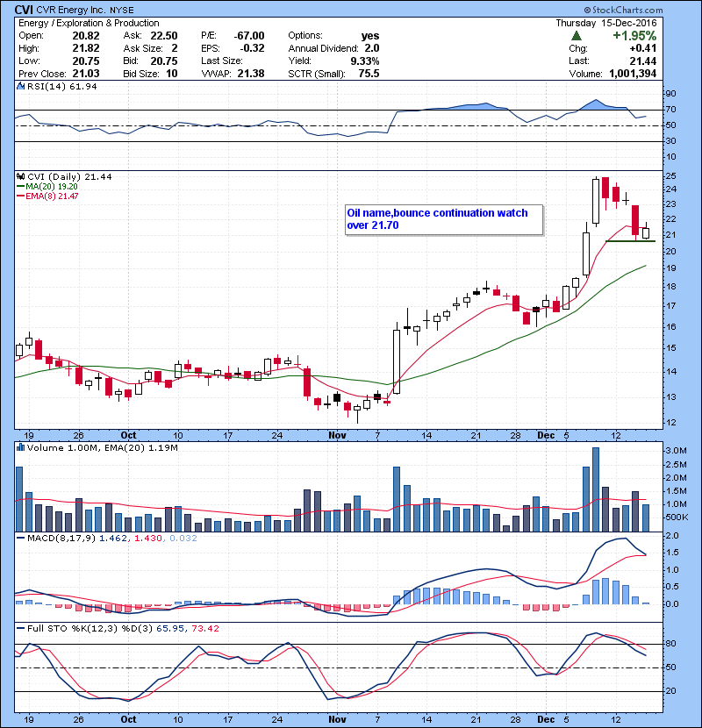
Task: Select the CVI ticker symbol heading
Action: pyautogui.click(x=24, y=10)
